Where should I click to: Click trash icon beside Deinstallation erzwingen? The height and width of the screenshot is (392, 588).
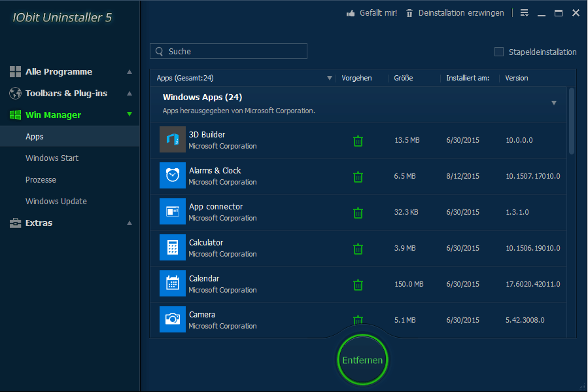coord(409,13)
